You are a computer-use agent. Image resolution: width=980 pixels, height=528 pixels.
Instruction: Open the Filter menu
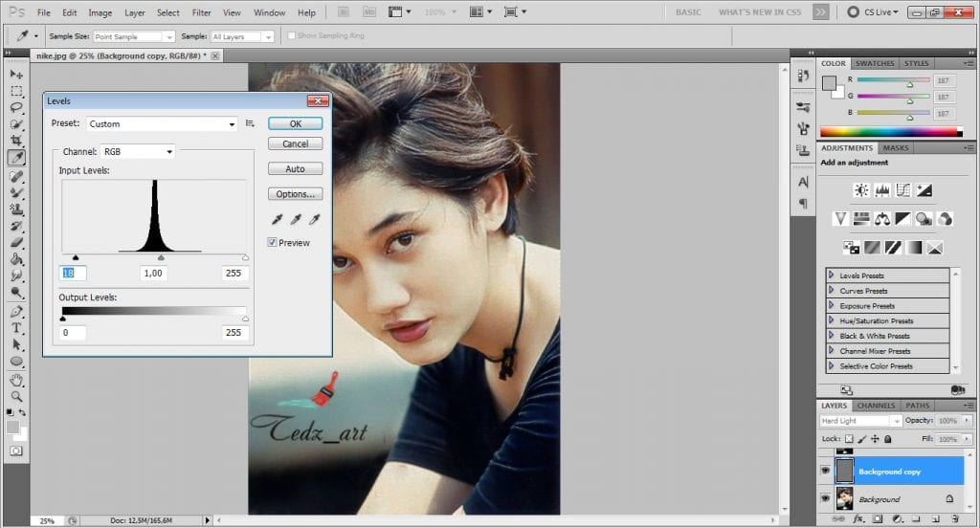click(201, 13)
